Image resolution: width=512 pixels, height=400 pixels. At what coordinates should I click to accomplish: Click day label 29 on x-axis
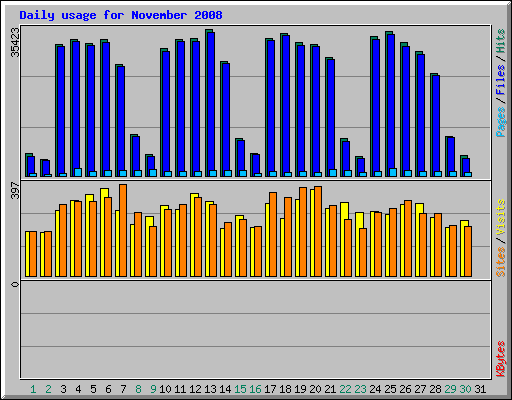[450, 389]
